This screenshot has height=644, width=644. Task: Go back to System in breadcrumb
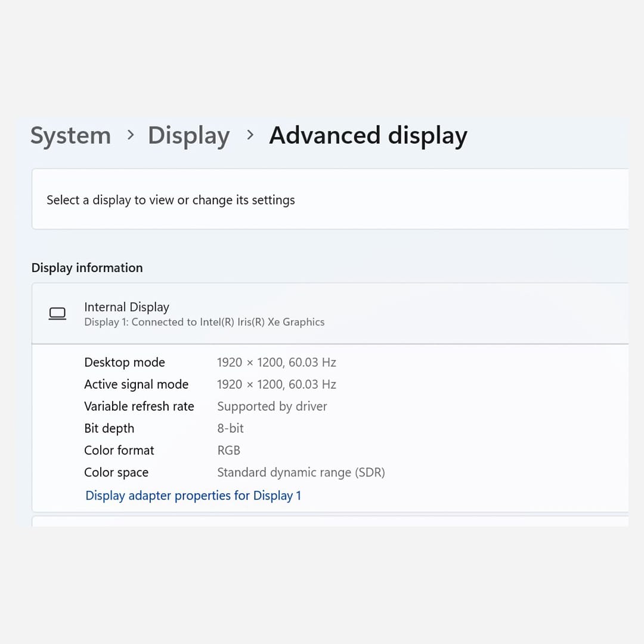[x=70, y=136]
